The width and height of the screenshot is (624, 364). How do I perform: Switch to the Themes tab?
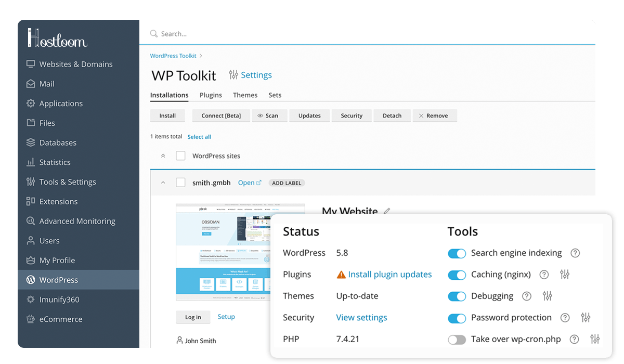pos(245,95)
